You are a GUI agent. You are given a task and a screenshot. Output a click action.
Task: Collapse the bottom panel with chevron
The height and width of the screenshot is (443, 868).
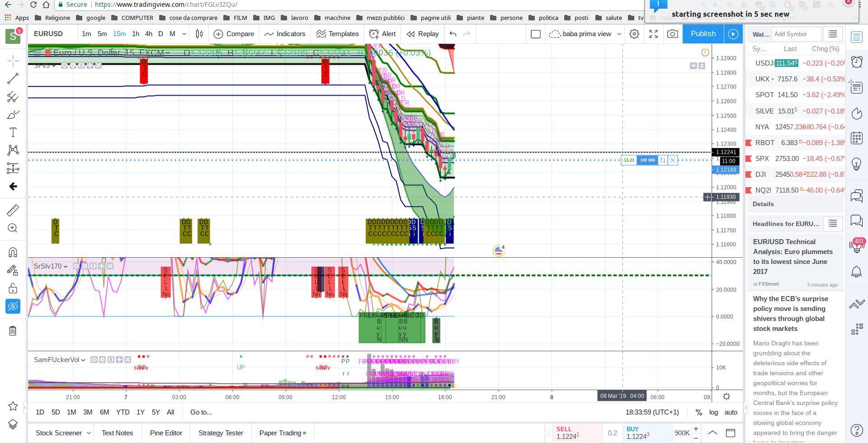point(712,433)
